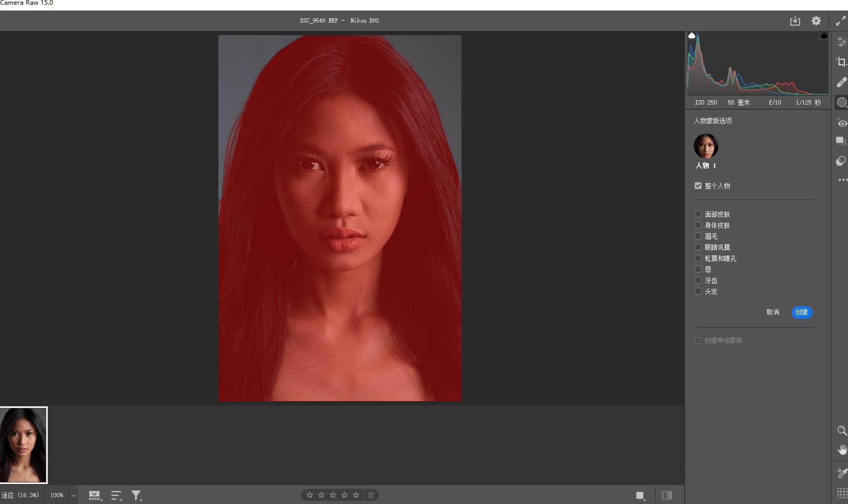Open the Presets overlapping circles icon
The height and width of the screenshot is (504, 848).
coord(841,161)
